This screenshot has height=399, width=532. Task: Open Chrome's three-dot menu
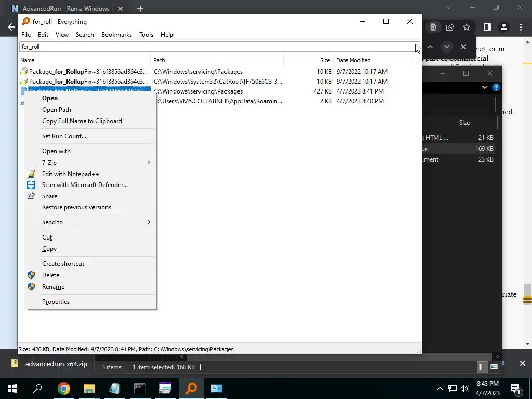[521, 27]
